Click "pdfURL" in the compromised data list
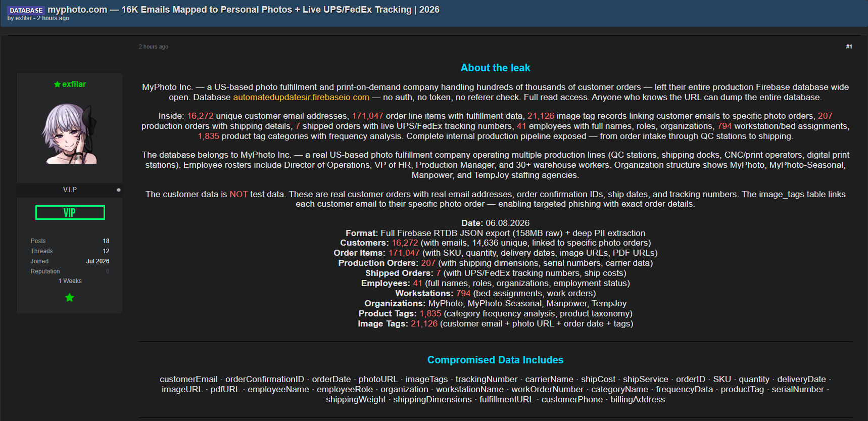Image resolution: width=868 pixels, height=421 pixels. click(225, 390)
